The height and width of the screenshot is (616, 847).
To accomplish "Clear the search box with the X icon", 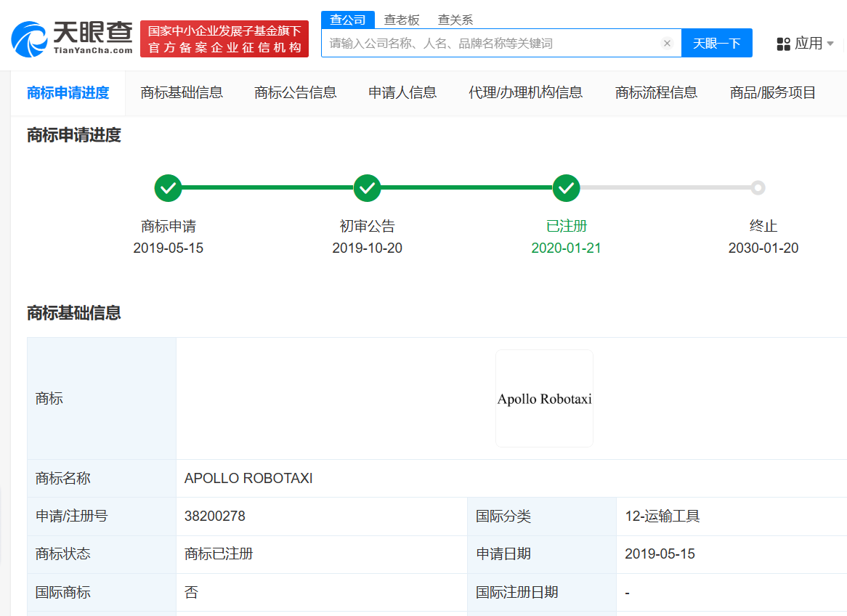I will [x=667, y=43].
